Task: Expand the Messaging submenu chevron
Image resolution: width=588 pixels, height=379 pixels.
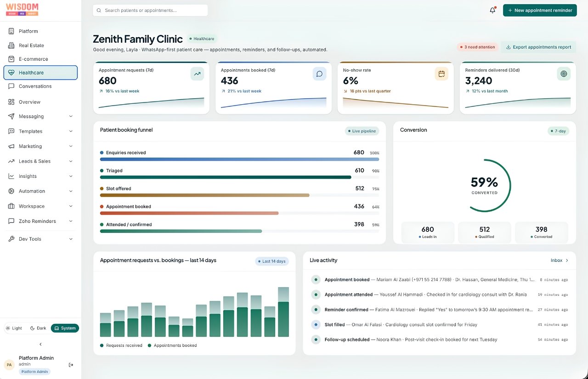Action: [x=71, y=117]
